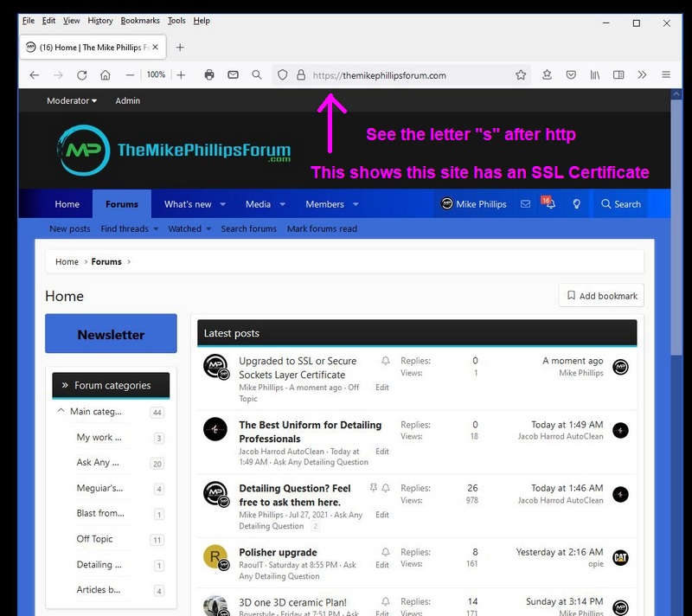Toggle watch bell on Polisher upgrade thread
The height and width of the screenshot is (616, 692).
point(385,552)
